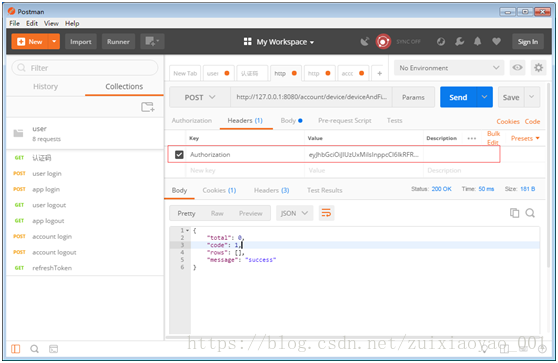Viewport: 558px width, 363px height.
Task: Click the blue Send button
Action: pos(458,97)
